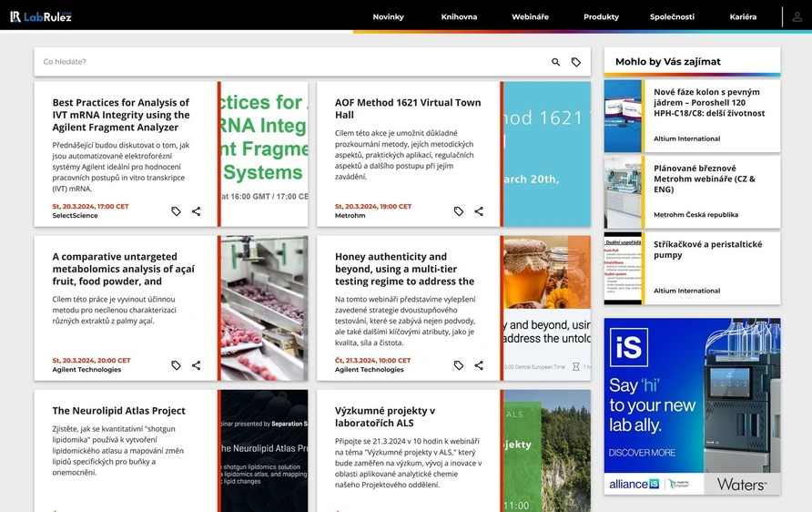Click the search magnifier icon

tap(555, 62)
